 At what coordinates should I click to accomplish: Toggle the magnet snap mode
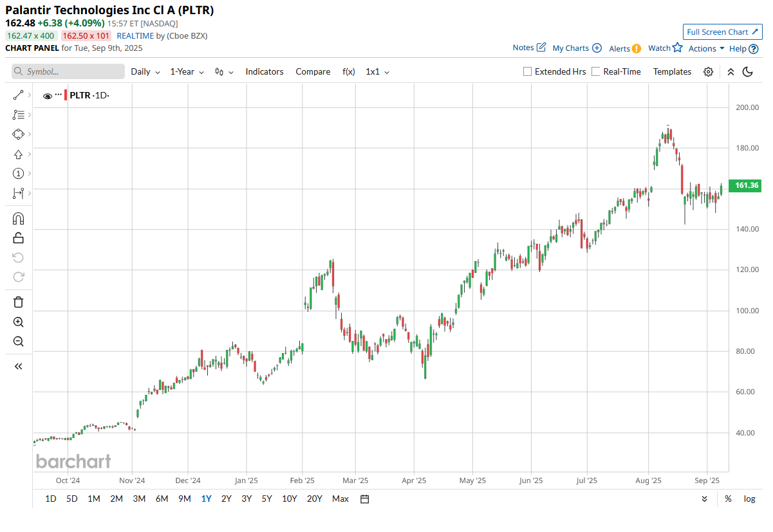click(x=18, y=219)
